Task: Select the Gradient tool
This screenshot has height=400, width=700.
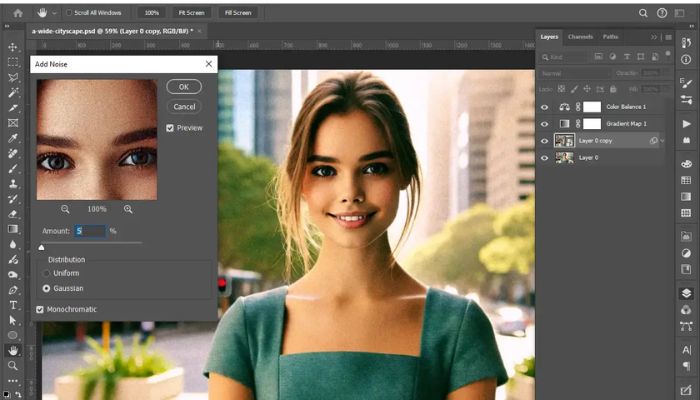Action: (x=13, y=229)
